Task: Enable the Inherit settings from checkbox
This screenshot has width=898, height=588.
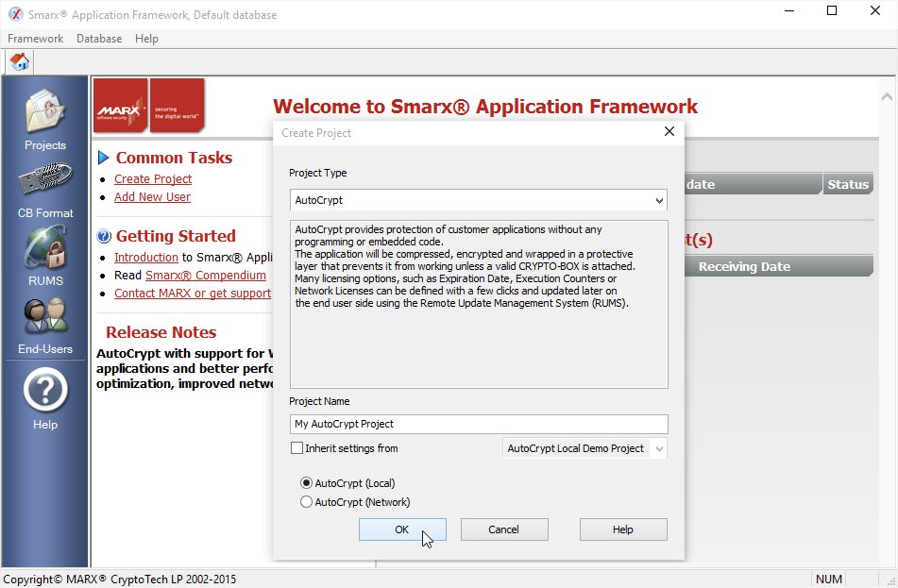Action: point(297,448)
